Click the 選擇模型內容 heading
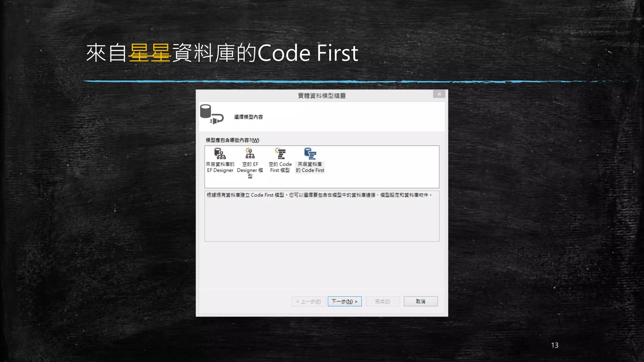The height and width of the screenshot is (362, 644). 248,117
